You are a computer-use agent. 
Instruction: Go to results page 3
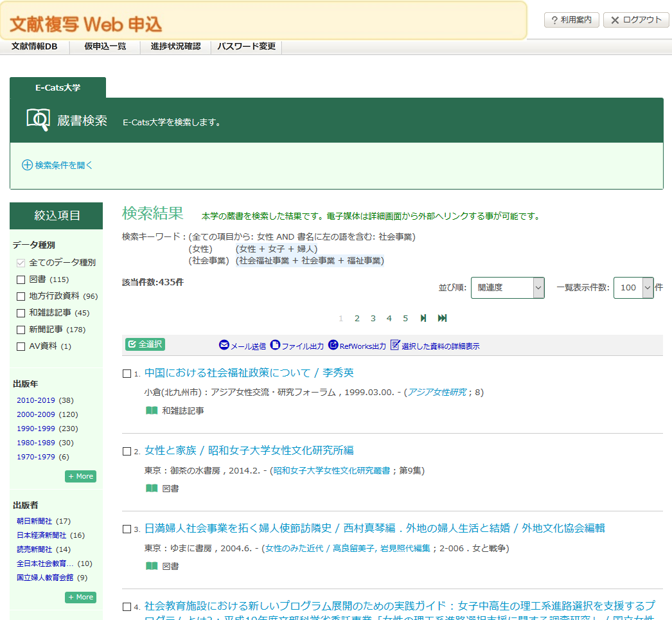(373, 319)
